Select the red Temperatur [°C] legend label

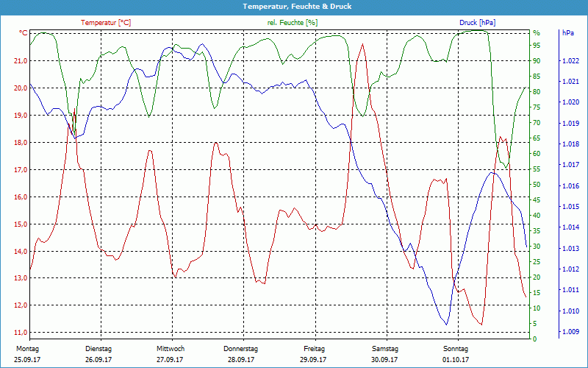click(106, 23)
